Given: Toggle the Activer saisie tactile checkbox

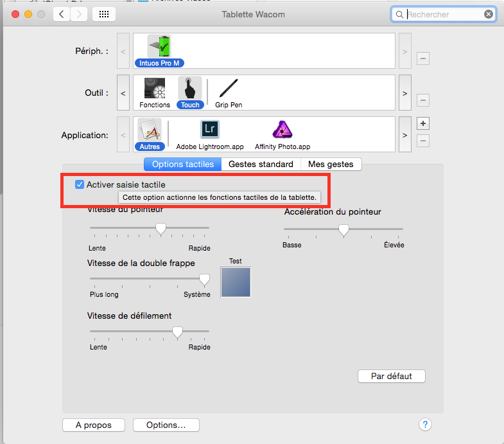Looking at the screenshot, I should [80, 184].
